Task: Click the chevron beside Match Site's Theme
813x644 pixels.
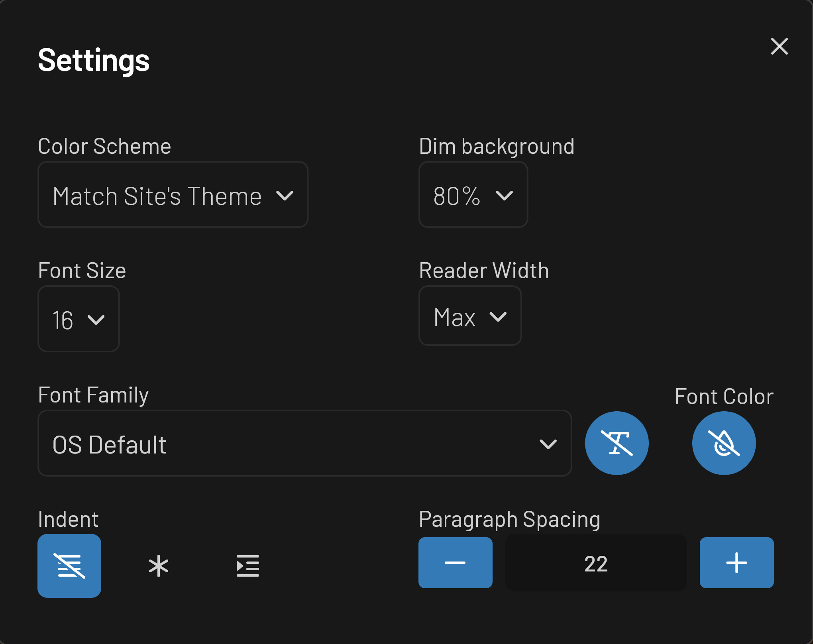Action: [285, 196]
